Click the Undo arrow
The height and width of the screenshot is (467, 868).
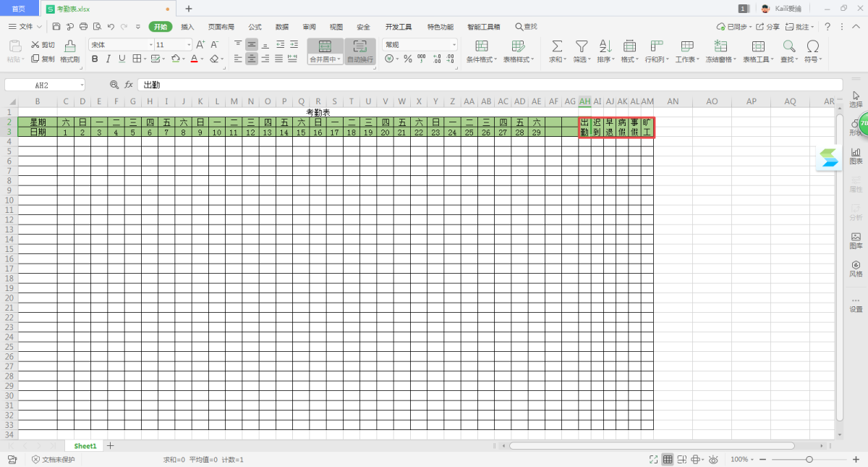(111, 27)
